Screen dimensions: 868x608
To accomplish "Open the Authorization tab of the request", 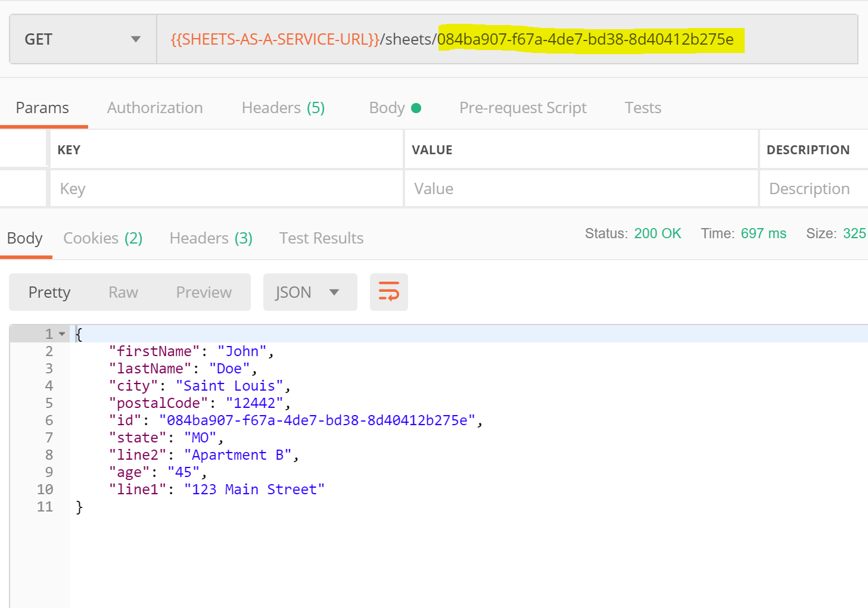I will [x=154, y=108].
